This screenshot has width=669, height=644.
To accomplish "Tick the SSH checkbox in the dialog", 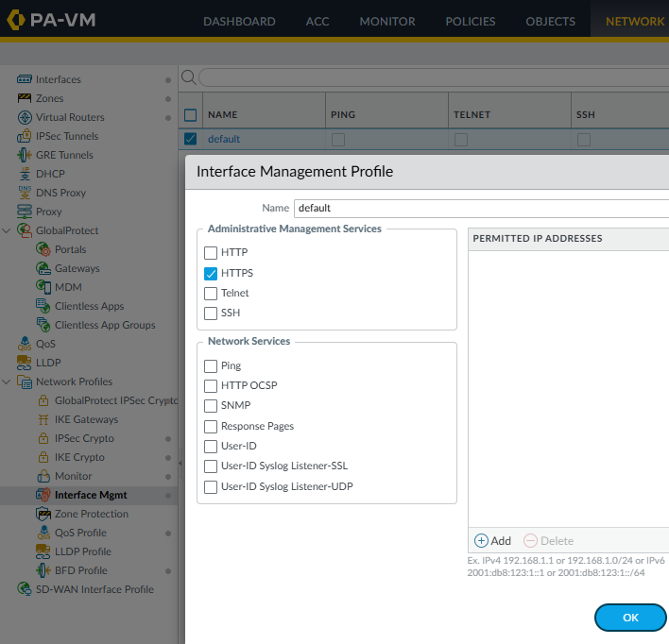I will click(211, 313).
